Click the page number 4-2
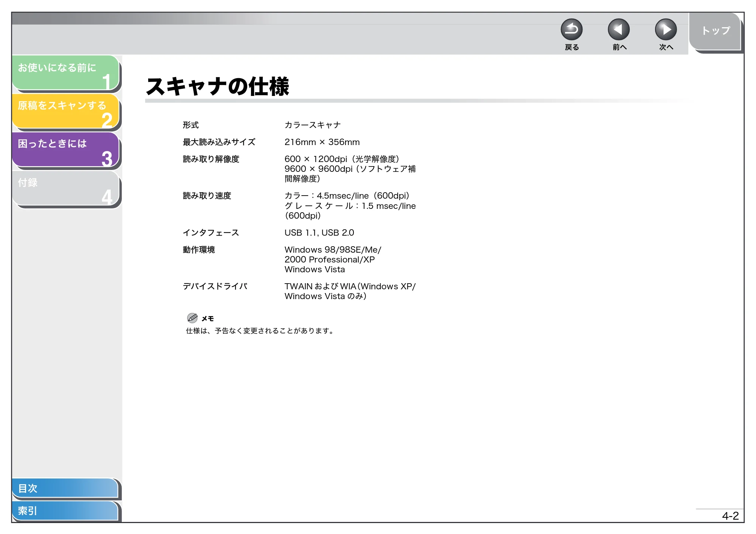756x534 pixels. tap(730, 516)
